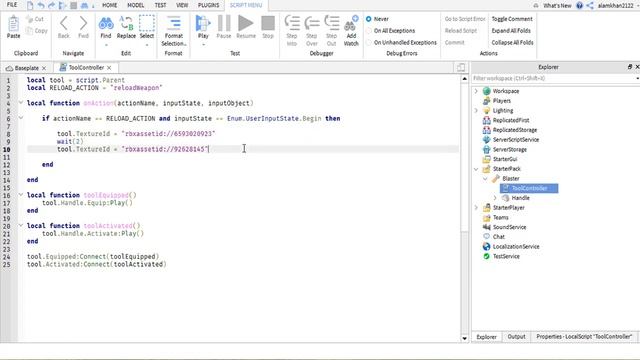The image size is (640, 360).
Task: Click the share icon beside username
Action: click(590, 5)
